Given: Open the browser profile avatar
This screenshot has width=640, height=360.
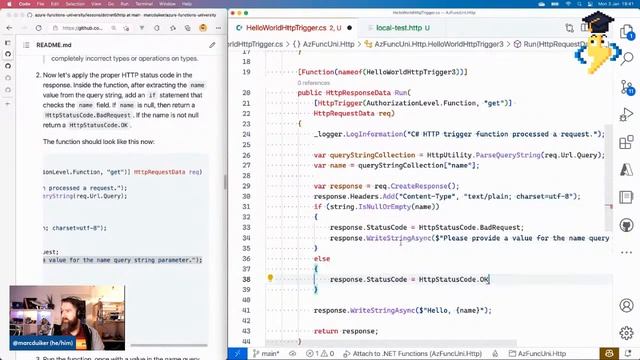Looking at the screenshot, I should tap(203, 28).
